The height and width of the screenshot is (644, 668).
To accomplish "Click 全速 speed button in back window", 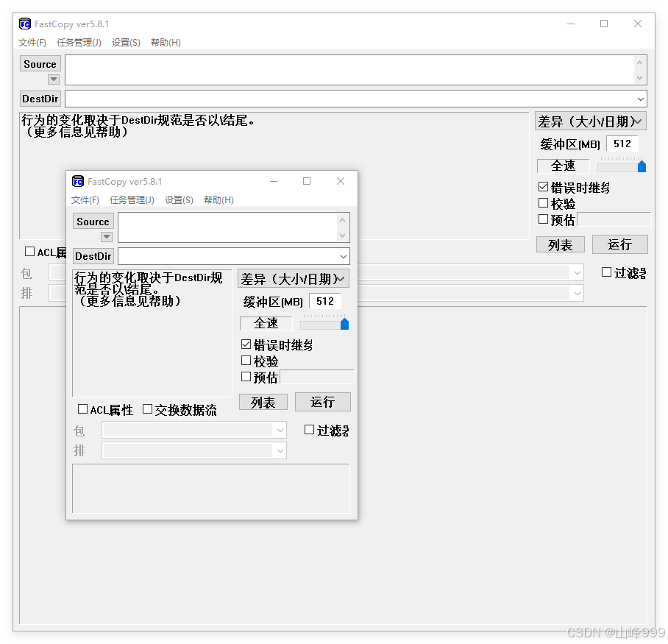I will pyautogui.click(x=564, y=166).
